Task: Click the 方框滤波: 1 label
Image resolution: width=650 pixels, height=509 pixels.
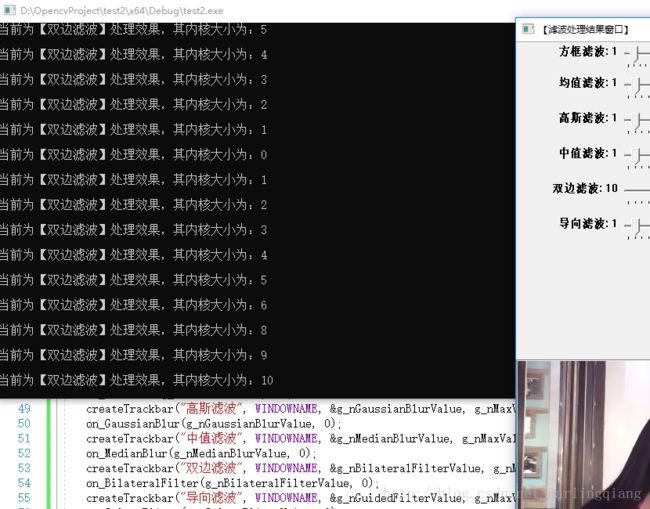Action: 588,51
